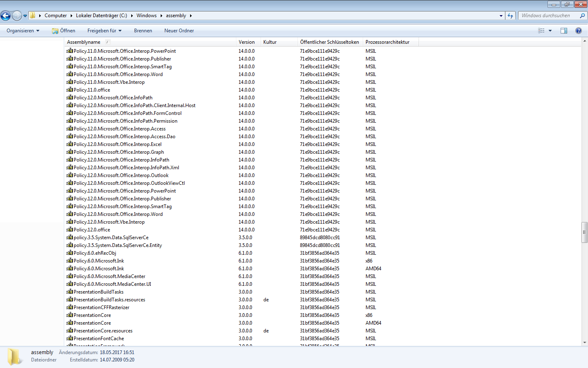Click icon of PresentationCFFRasterizer
The width and height of the screenshot is (588, 368).
click(x=70, y=307)
